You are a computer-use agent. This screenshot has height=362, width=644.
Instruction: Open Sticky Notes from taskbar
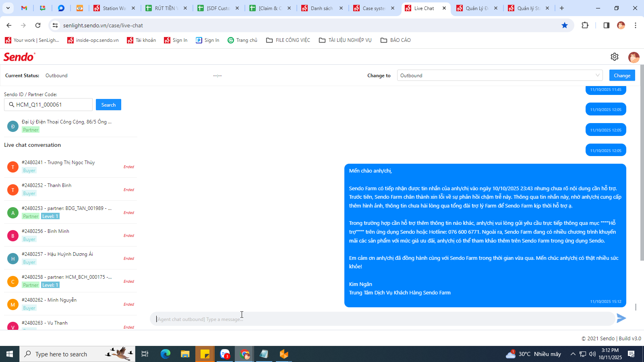click(205, 354)
